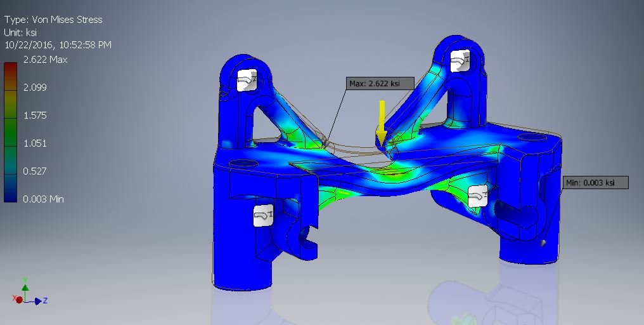Click the 10/22/2016 timestamp text
The width and height of the screenshot is (644, 325).
58,45
